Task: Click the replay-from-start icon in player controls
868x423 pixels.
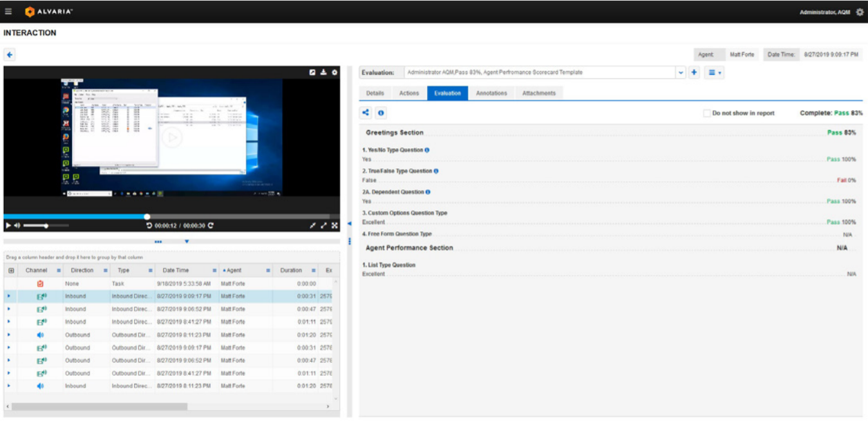Action: [x=149, y=224]
